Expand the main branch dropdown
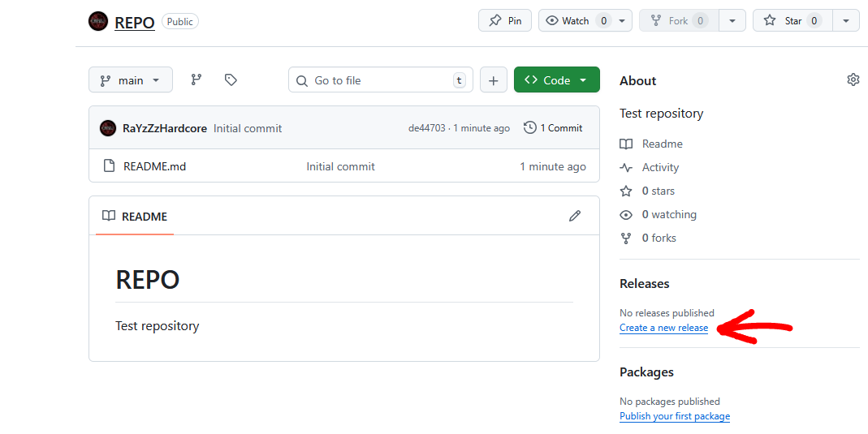The width and height of the screenshot is (868, 434). click(131, 80)
